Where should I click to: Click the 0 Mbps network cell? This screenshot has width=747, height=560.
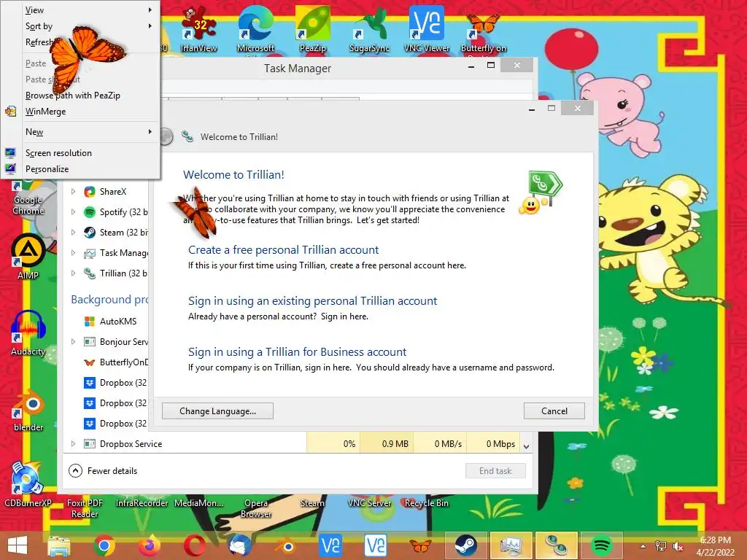(494, 444)
